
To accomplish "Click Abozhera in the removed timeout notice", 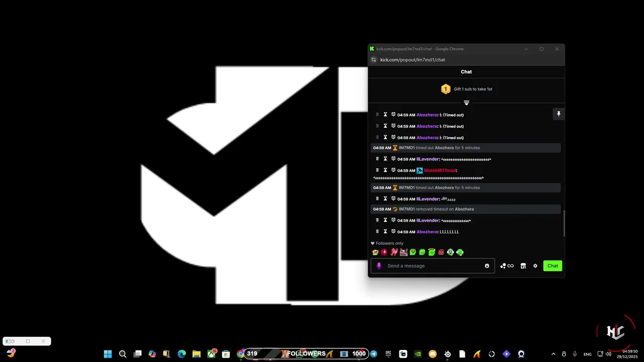I will (x=464, y=209).
